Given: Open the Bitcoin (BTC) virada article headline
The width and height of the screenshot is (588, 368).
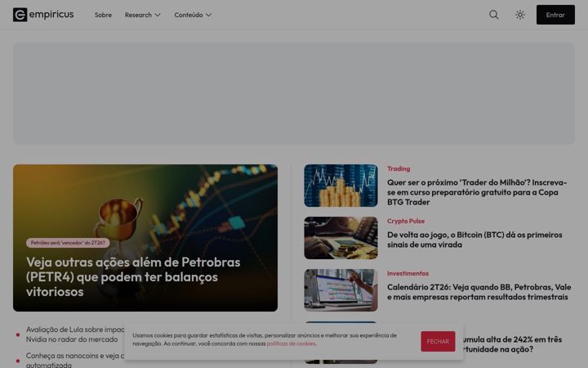Looking at the screenshot, I should tap(474, 240).
